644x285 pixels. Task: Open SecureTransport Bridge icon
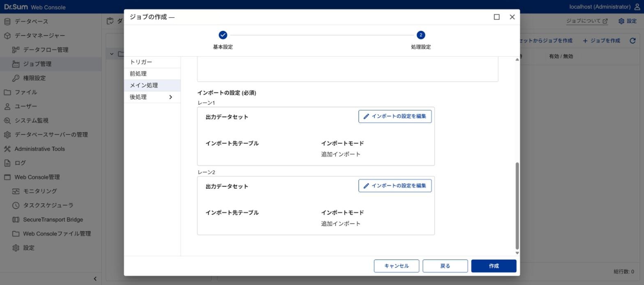coord(16,220)
